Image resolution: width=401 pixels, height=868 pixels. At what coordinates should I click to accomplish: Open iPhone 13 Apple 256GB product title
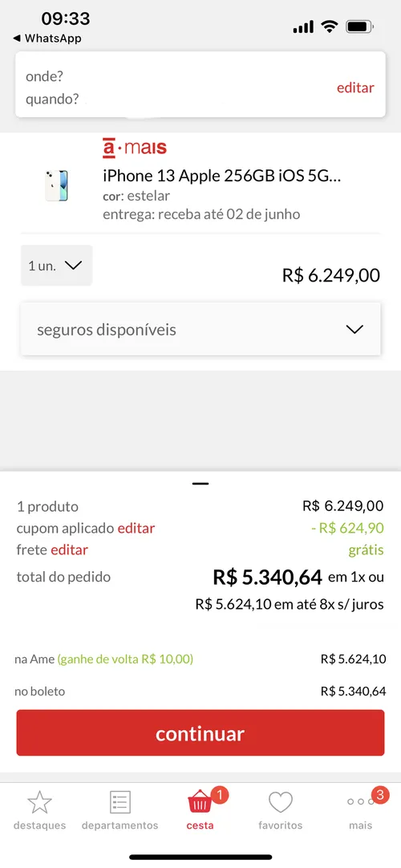(222, 176)
